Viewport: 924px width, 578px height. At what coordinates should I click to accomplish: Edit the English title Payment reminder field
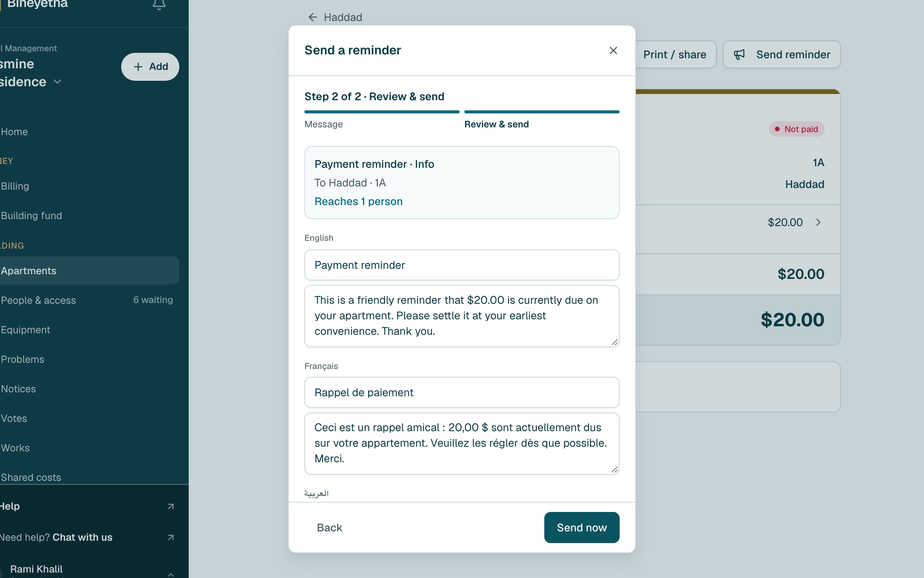(x=462, y=265)
